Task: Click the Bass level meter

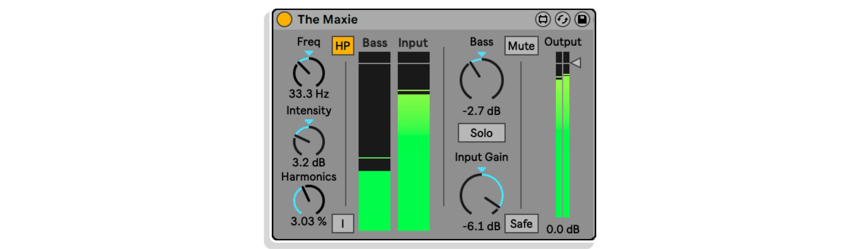Action: 374,141
